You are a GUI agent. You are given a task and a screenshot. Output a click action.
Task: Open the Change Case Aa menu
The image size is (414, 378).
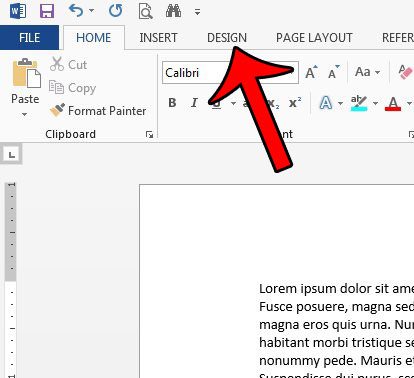tap(367, 72)
